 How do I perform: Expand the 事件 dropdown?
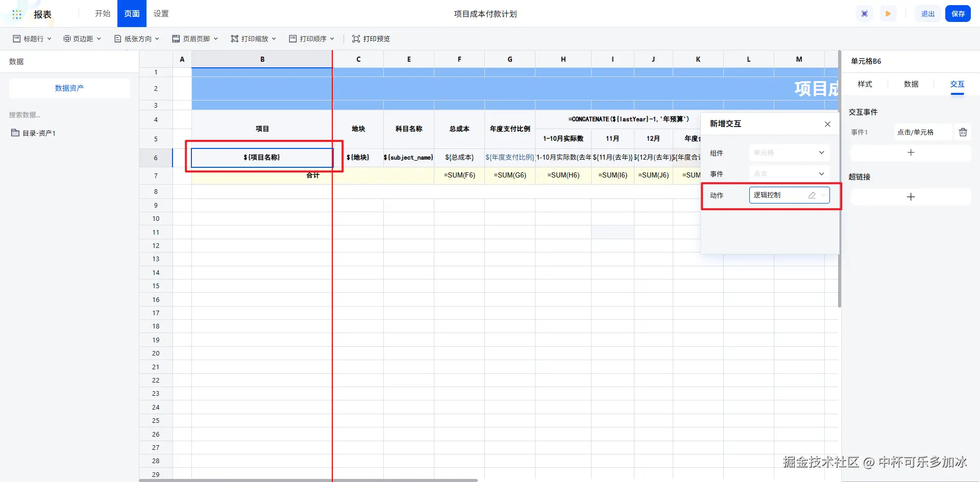(x=789, y=174)
